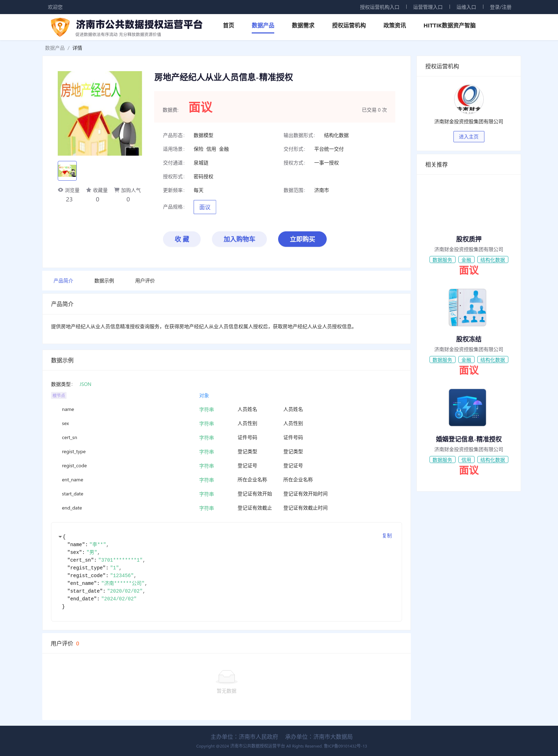This screenshot has height=756, width=558.
Task: Open 婚姻登记信息-精准授权 recommended title
Action: point(469,439)
